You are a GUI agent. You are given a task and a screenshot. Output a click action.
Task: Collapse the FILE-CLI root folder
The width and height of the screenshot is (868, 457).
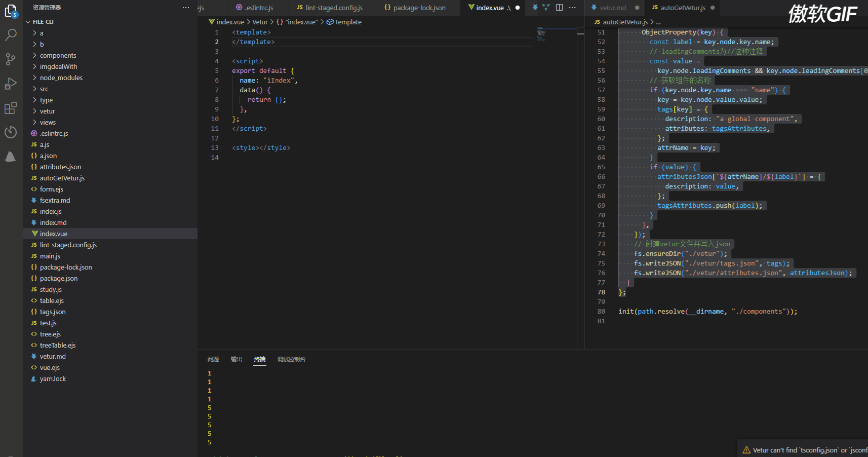pyautogui.click(x=43, y=22)
